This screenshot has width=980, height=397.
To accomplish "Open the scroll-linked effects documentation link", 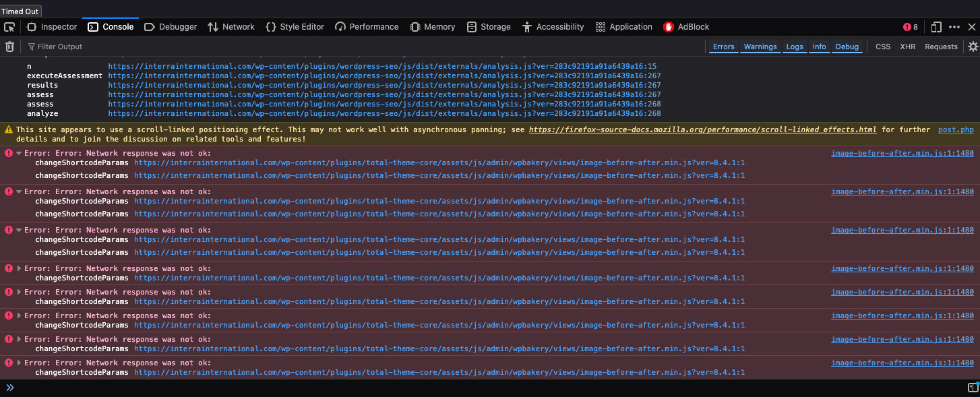I will 702,129.
